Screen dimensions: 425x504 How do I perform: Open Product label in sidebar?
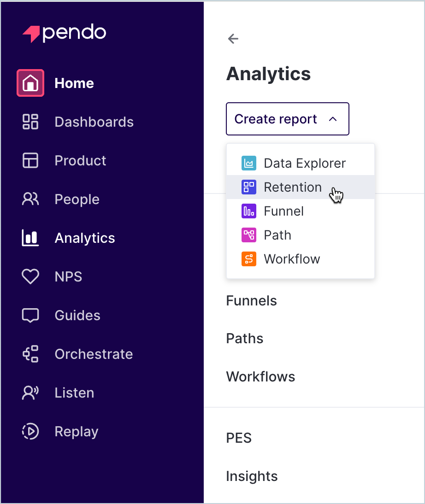80,160
